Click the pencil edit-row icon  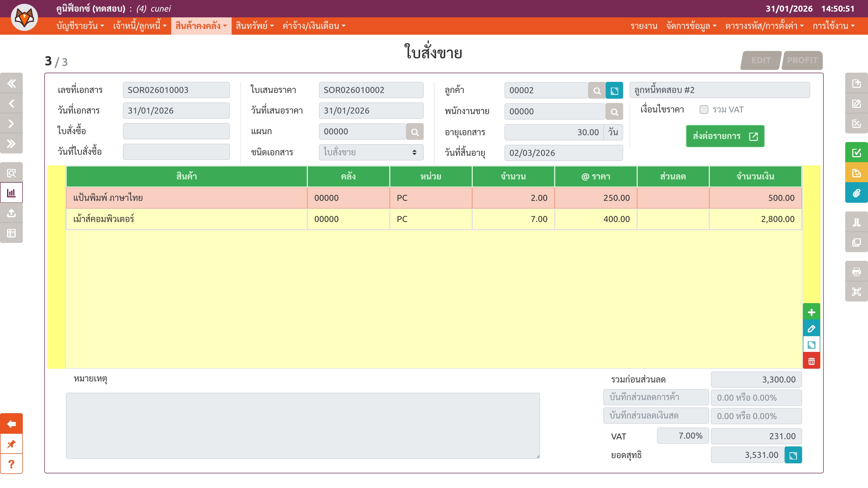point(811,328)
